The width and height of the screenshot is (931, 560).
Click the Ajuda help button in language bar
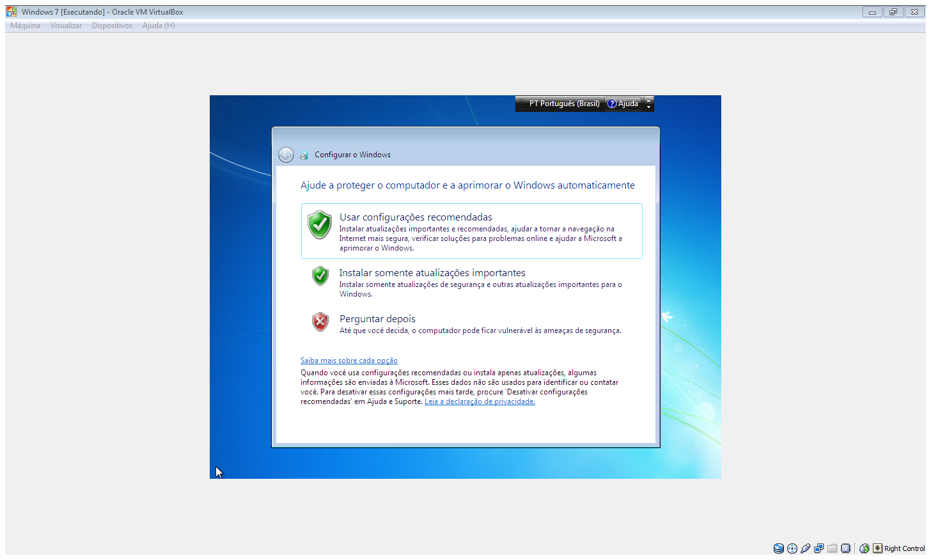(x=623, y=104)
